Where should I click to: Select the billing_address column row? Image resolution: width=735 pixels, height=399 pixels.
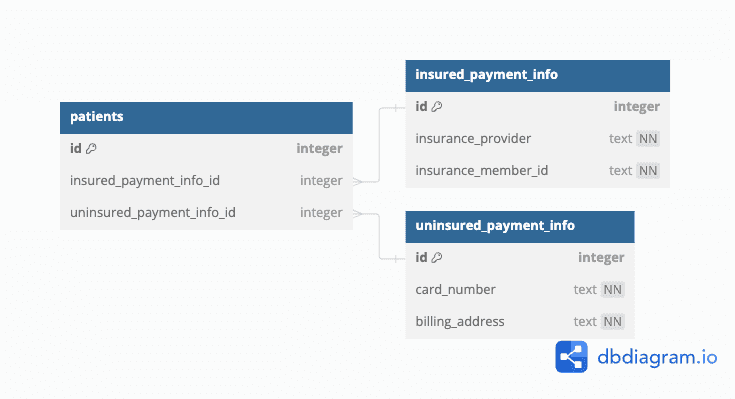point(520,322)
